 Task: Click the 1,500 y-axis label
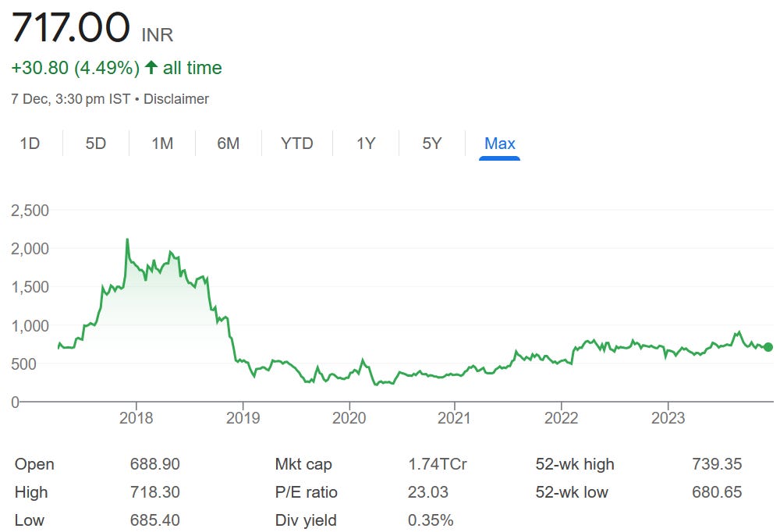click(x=30, y=287)
